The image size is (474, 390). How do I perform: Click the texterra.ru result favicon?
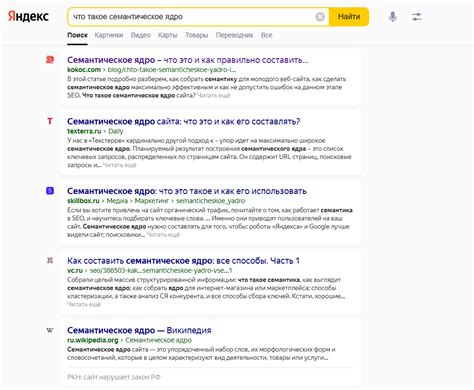(50, 121)
